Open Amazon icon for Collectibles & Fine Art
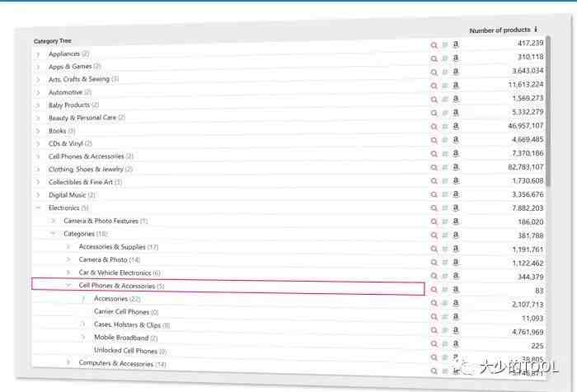The height and width of the screenshot is (392, 577). point(456,180)
